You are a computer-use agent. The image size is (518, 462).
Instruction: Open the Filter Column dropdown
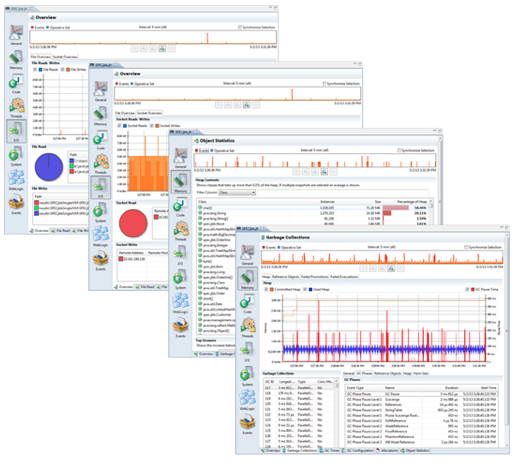tap(237, 192)
